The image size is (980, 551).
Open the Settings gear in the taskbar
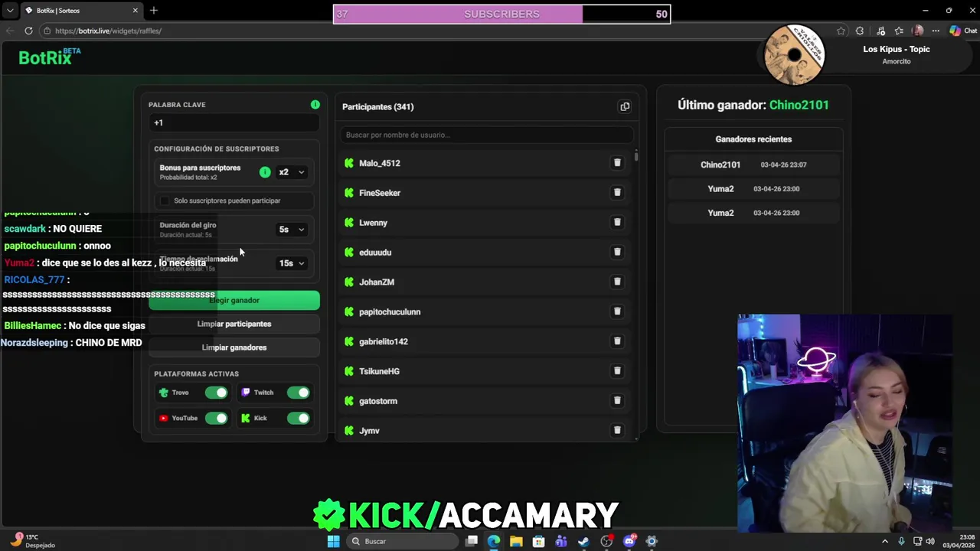(652, 541)
